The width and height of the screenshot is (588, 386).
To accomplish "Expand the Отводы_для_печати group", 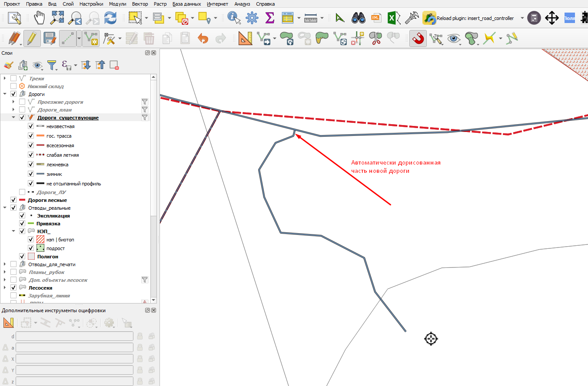I will click(5, 264).
